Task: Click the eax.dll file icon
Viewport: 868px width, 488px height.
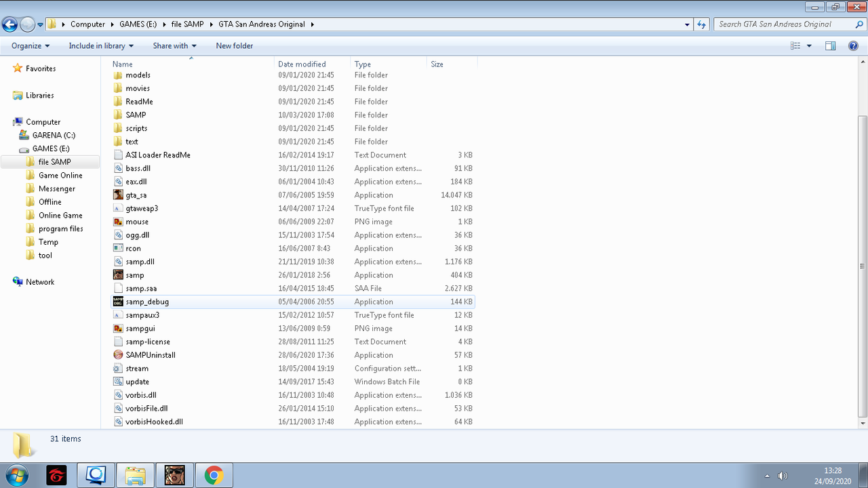Action: click(x=118, y=182)
